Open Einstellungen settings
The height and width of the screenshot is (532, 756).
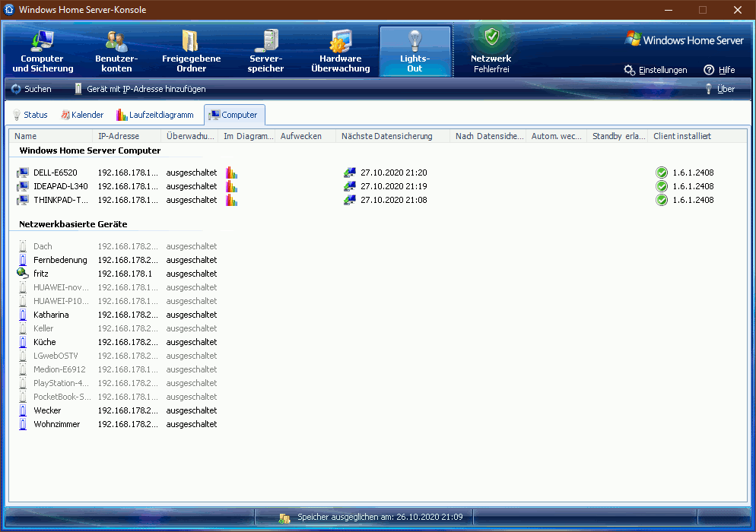click(x=655, y=70)
